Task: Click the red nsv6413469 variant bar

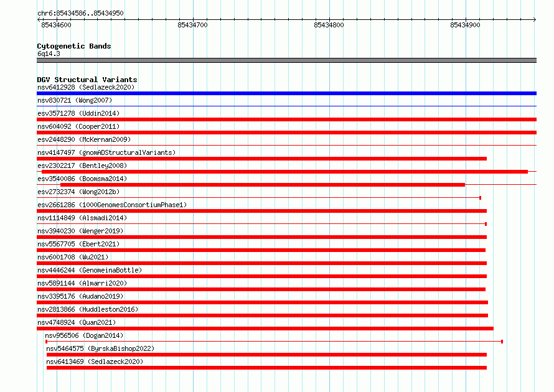Action: 267,368
